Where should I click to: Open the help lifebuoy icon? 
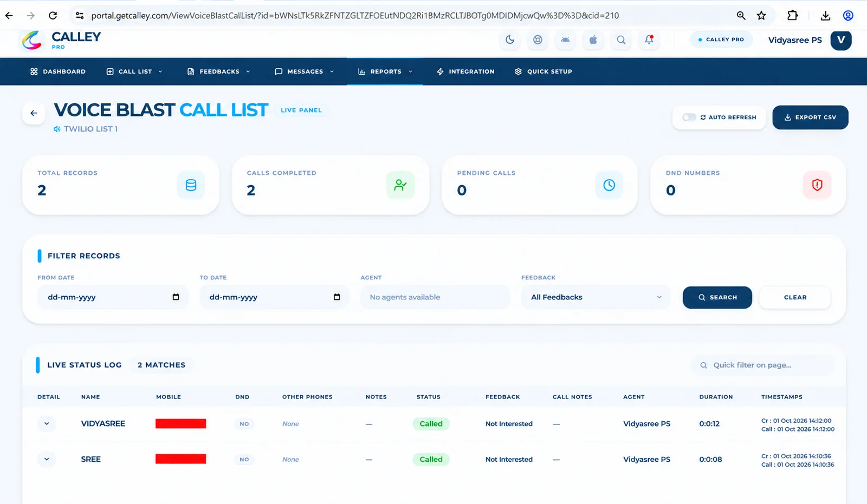click(x=538, y=40)
